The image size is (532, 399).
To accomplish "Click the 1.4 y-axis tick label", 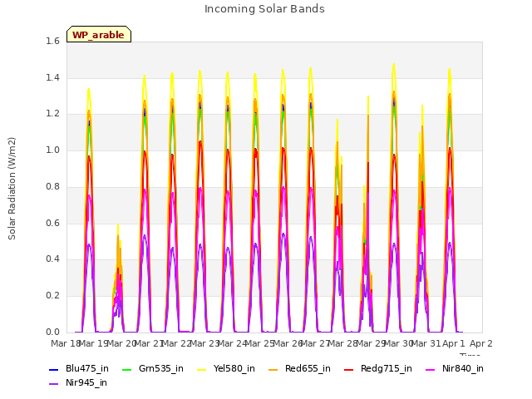I will (x=52, y=77).
